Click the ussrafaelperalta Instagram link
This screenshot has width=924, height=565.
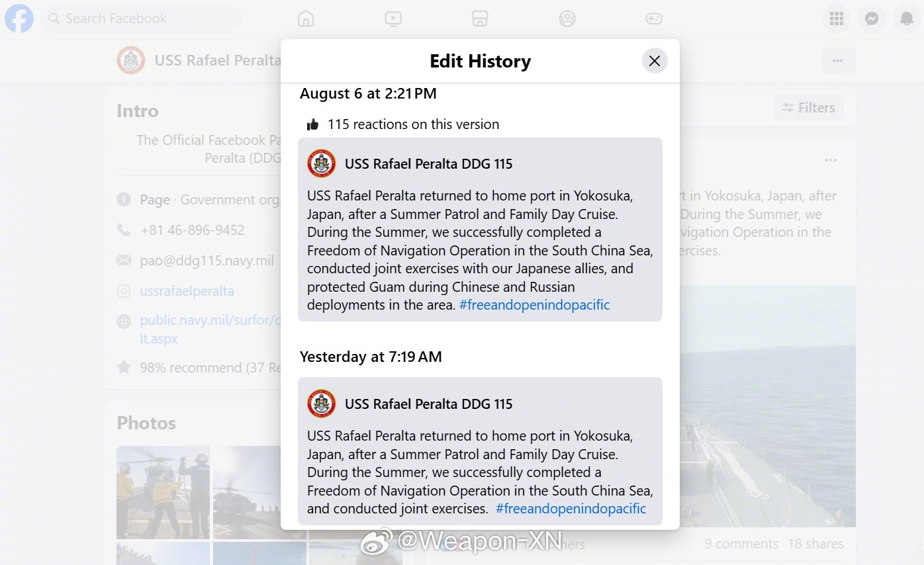(187, 291)
